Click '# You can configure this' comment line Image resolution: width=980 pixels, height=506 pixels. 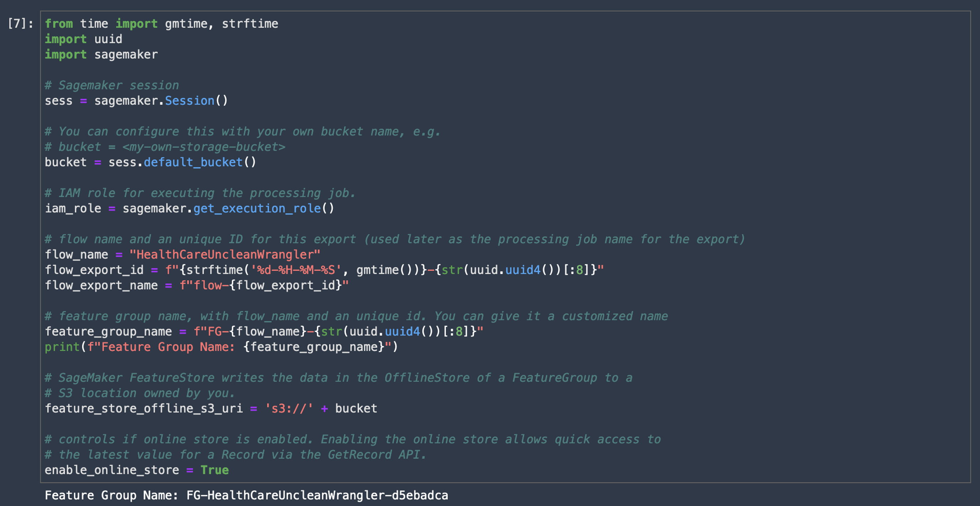click(243, 132)
